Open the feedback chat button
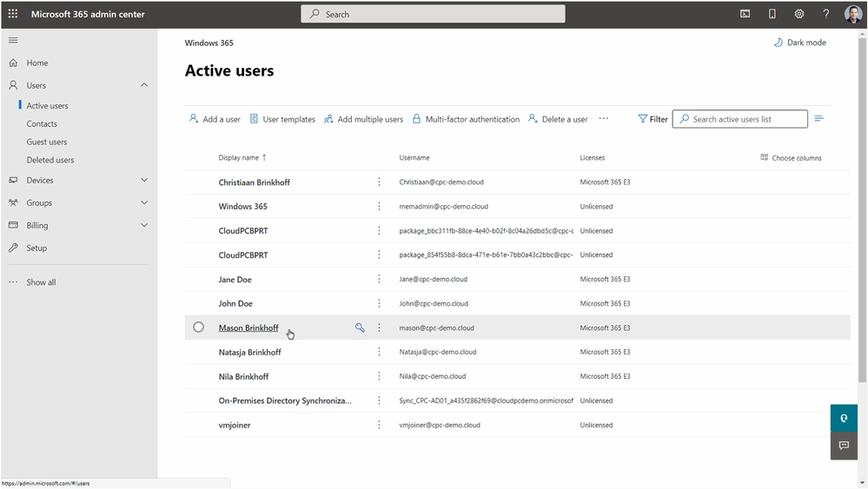The width and height of the screenshot is (868, 489). coord(844,446)
